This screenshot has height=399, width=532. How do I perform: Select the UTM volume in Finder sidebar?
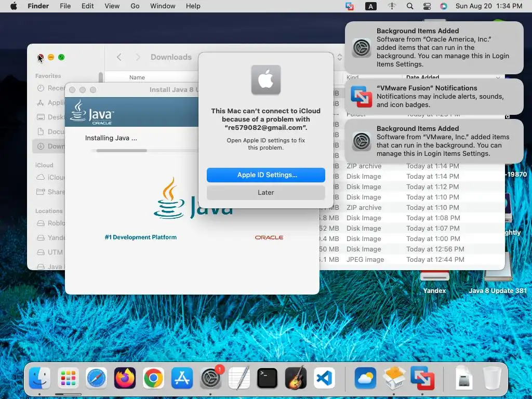pos(50,252)
